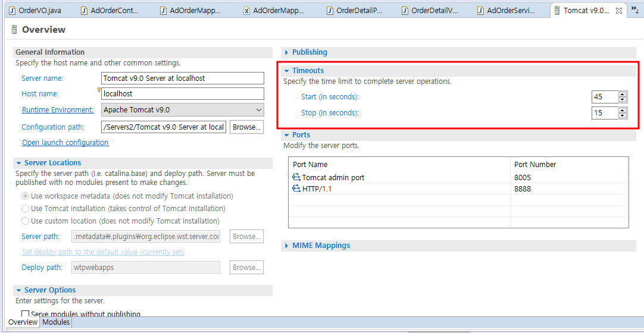Screen dimensions: 644x333
Task: Increase the Stop timeout seconds
Action: [x=623, y=110]
